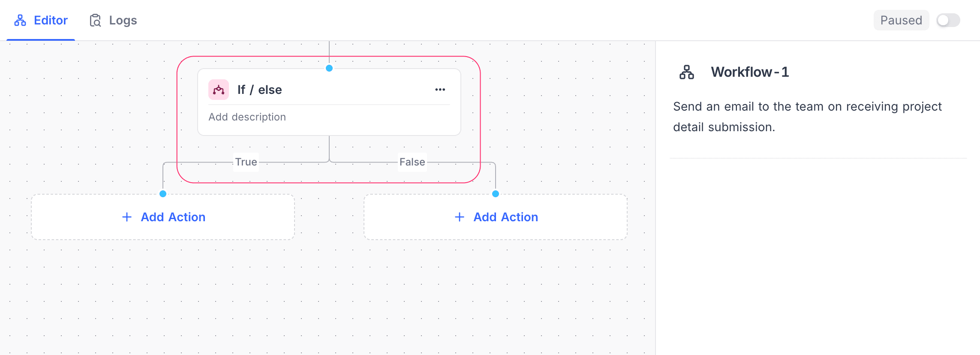Open the plus icon on left Add Action

(126, 217)
